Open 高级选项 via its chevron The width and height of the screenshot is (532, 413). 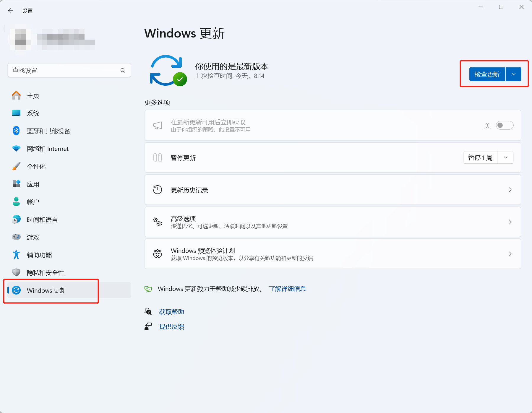tap(510, 222)
